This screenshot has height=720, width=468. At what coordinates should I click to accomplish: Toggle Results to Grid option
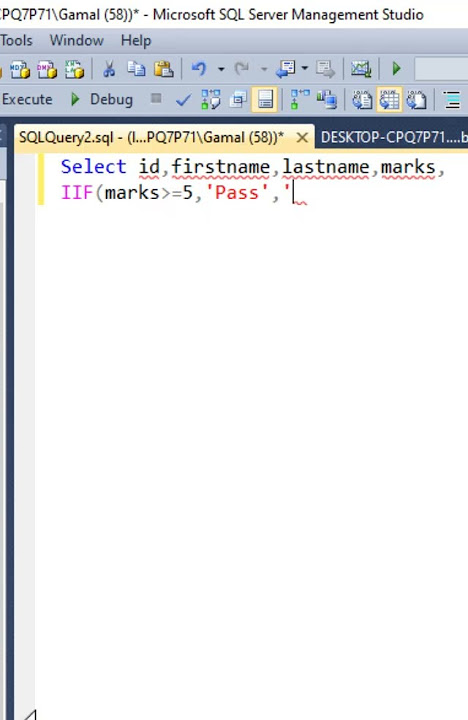[x=389, y=99]
